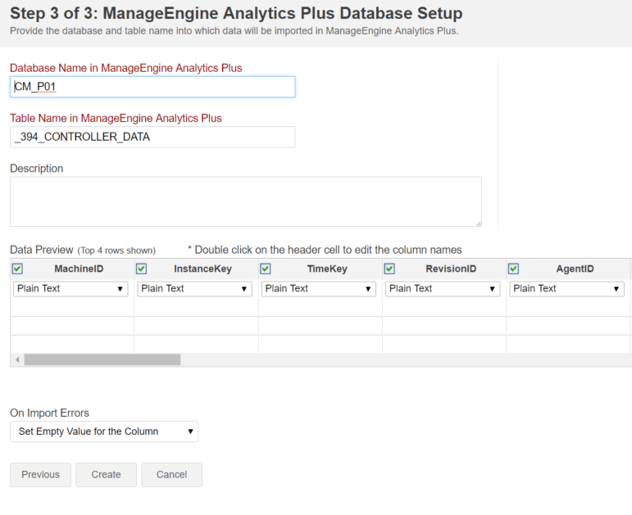This screenshot has height=515, width=632.
Task: Click the Previous button
Action: point(41,475)
